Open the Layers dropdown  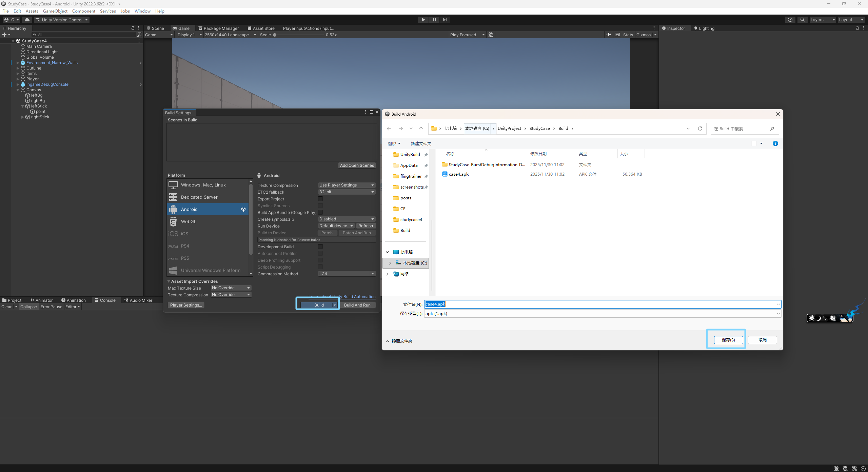click(x=822, y=20)
